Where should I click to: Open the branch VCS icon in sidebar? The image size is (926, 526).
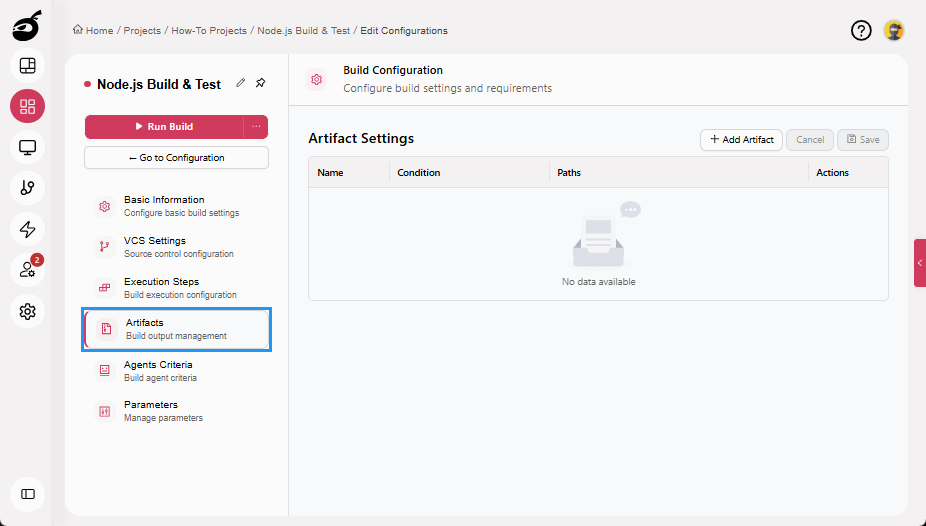tap(27, 188)
